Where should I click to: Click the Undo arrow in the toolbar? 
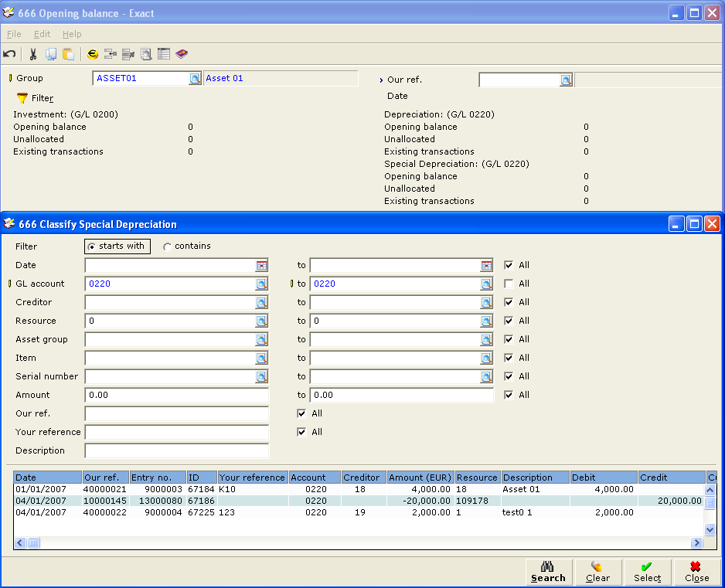[9, 54]
